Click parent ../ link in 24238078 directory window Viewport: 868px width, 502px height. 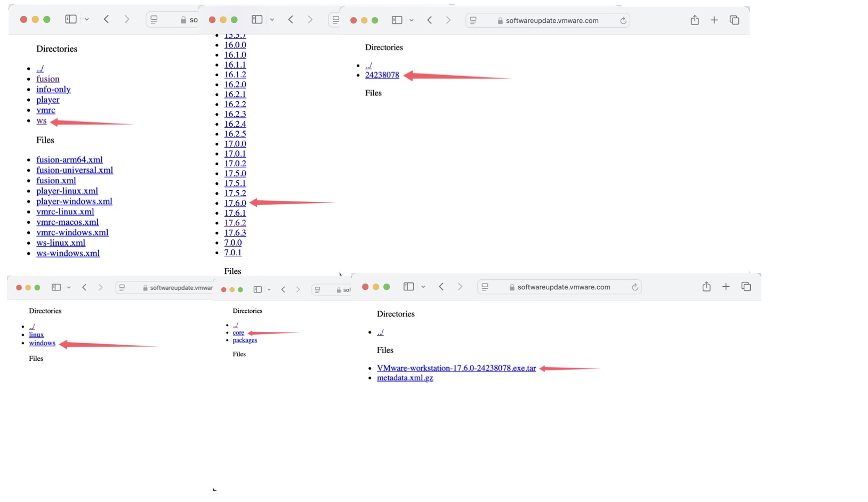click(368, 66)
